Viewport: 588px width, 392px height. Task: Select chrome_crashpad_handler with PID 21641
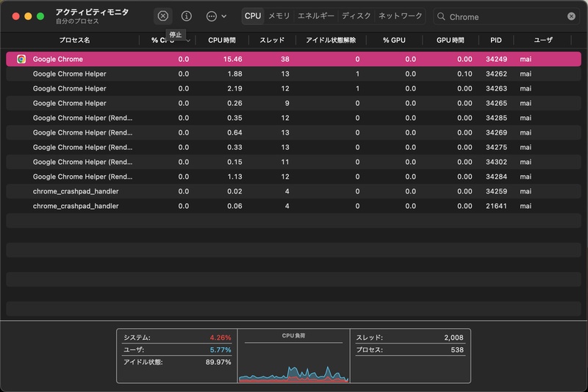[293, 206]
